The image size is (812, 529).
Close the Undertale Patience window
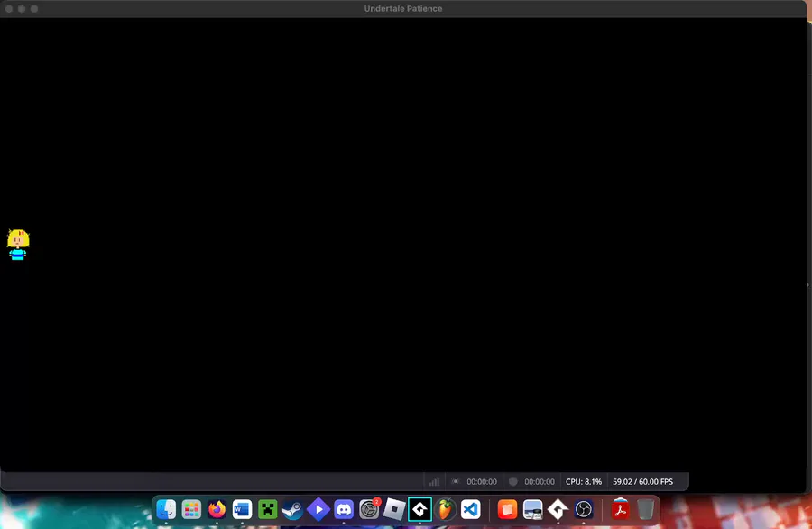click(9, 9)
